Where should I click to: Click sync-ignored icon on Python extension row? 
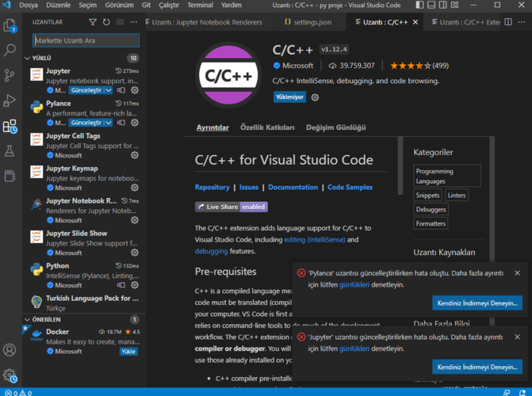(x=121, y=285)
